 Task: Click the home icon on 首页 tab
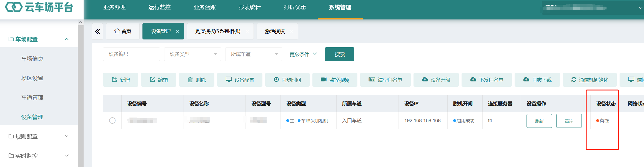[117, 31]
